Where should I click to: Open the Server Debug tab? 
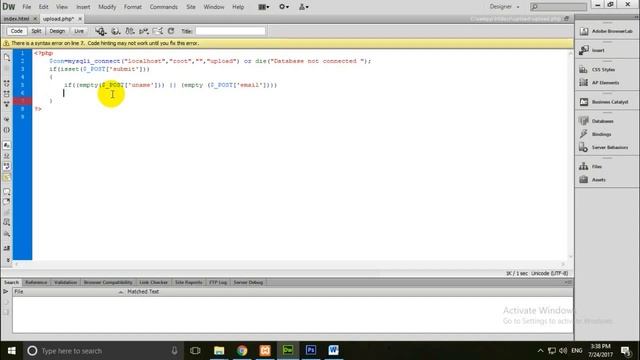click(x=248, y=282)
